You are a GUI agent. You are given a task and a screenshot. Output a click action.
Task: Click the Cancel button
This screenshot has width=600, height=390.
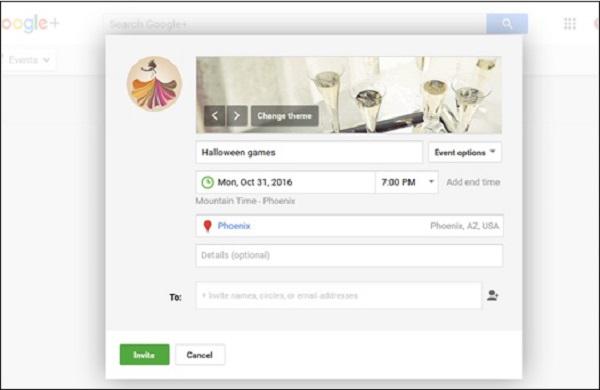[200, 354]
